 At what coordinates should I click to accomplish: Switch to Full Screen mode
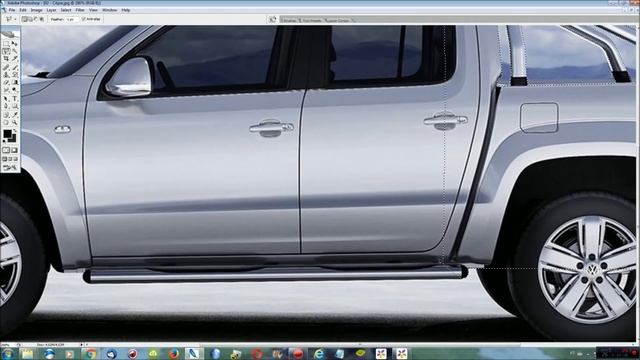(16, 159)
